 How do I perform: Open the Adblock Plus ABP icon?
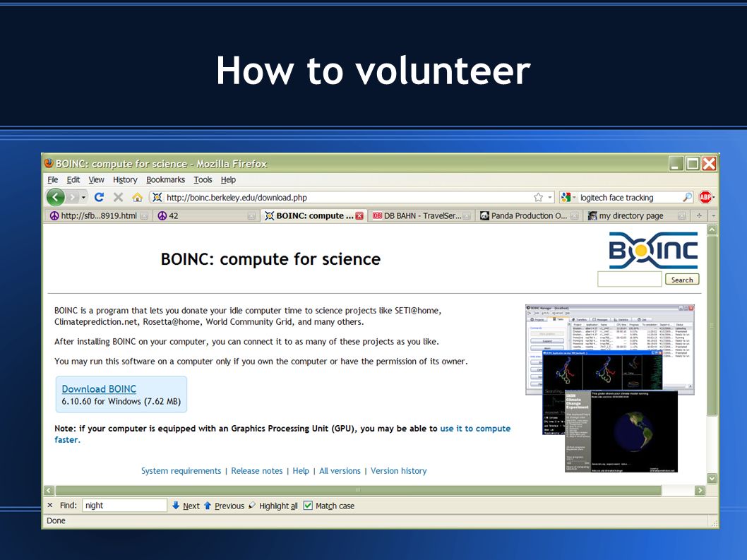(x=705, y=197)
